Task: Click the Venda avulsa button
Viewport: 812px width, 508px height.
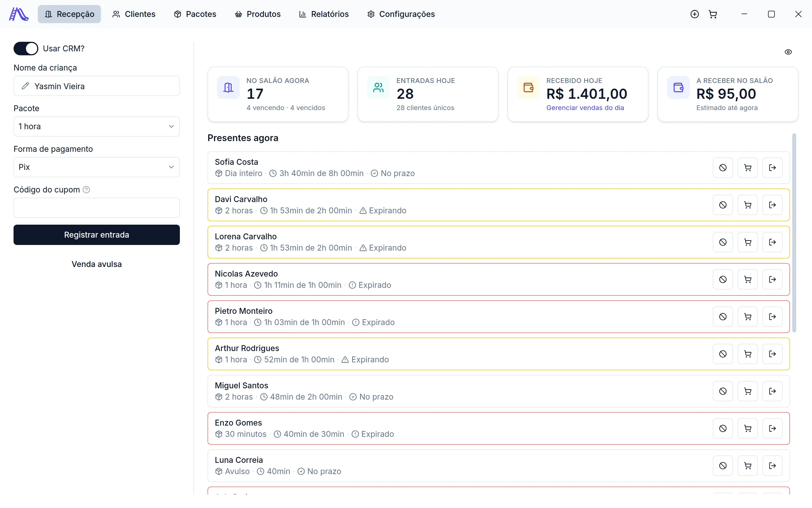Action: tap(97, 264)
